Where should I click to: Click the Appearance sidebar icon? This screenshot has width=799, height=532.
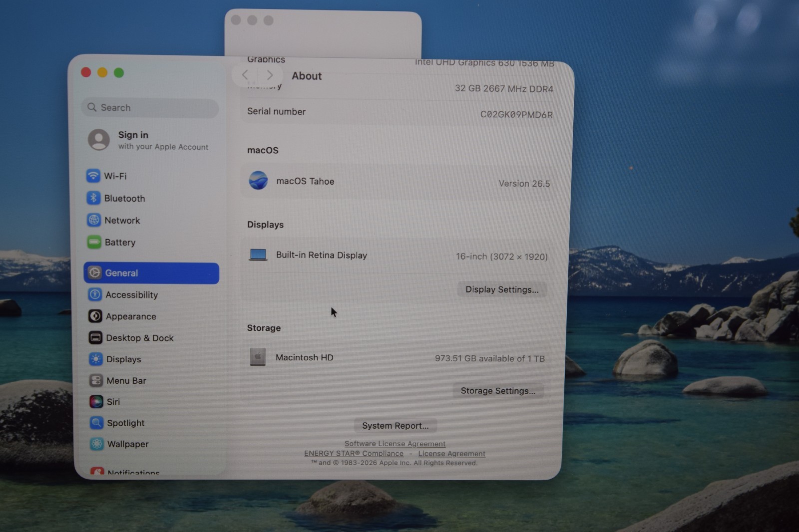(x=95, y=316)
